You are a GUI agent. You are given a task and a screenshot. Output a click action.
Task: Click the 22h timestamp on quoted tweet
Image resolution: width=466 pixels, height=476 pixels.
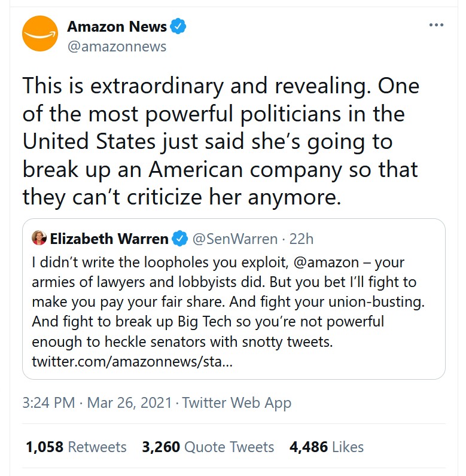click(x=301, y=239)
